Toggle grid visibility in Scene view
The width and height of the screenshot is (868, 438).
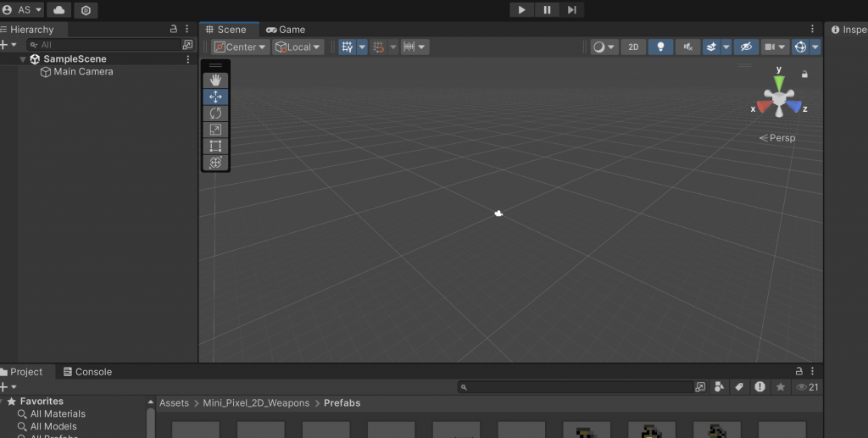(x=347, y=47)
